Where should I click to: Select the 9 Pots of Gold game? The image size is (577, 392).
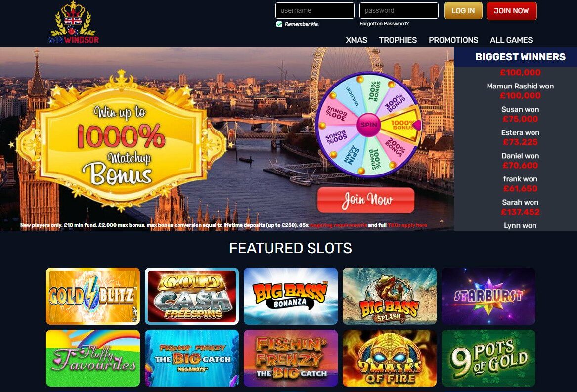click(488, 358)
